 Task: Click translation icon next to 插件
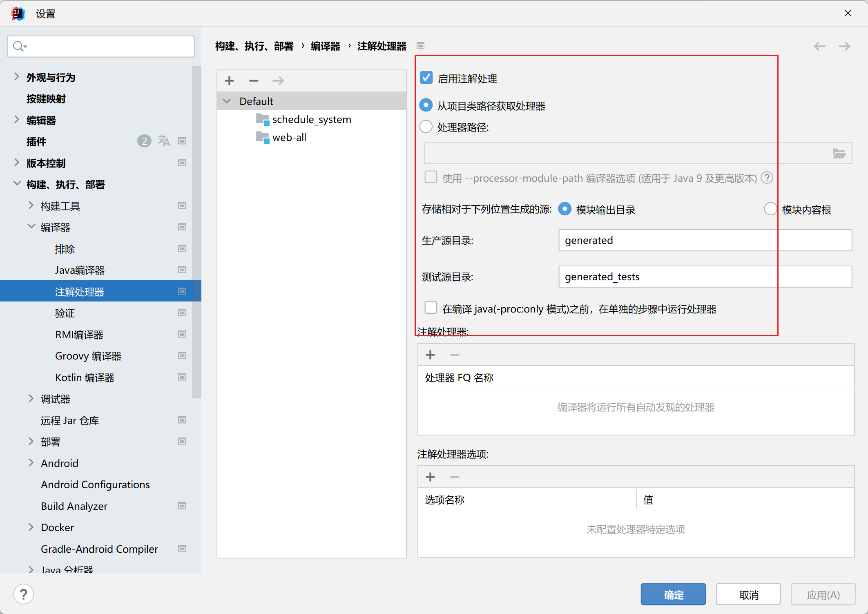click(x=164, y=141)
